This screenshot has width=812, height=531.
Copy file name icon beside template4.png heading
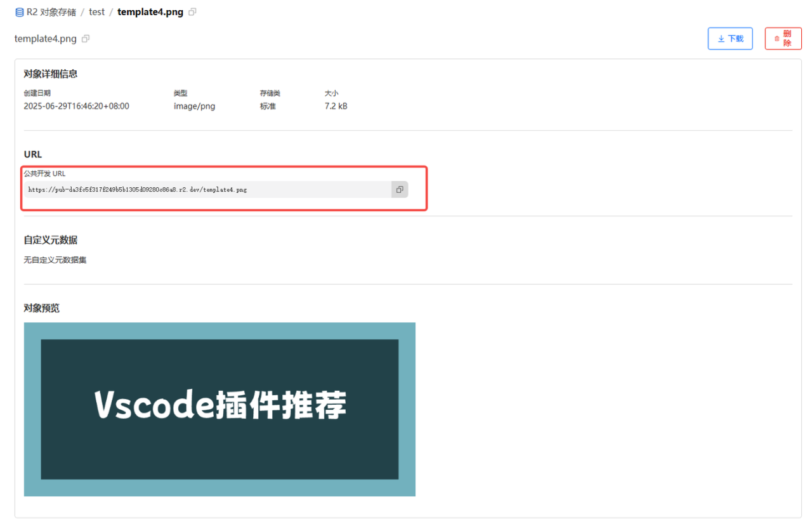tap(86, 39)
